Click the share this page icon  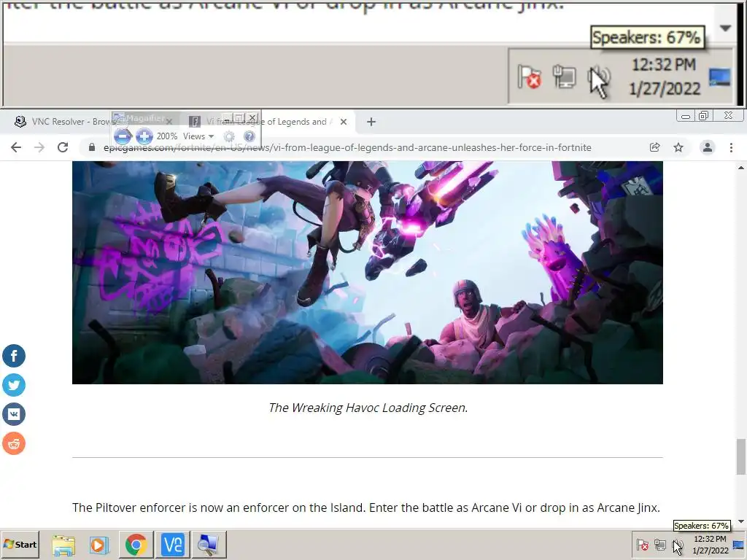655,147
